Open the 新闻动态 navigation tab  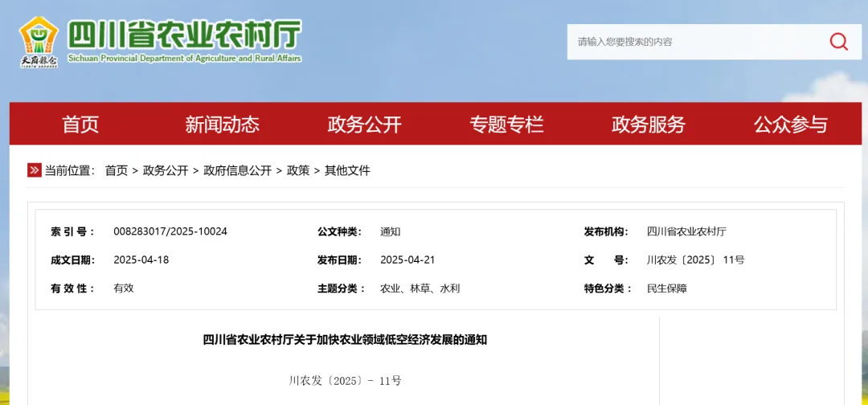(222, 125)
